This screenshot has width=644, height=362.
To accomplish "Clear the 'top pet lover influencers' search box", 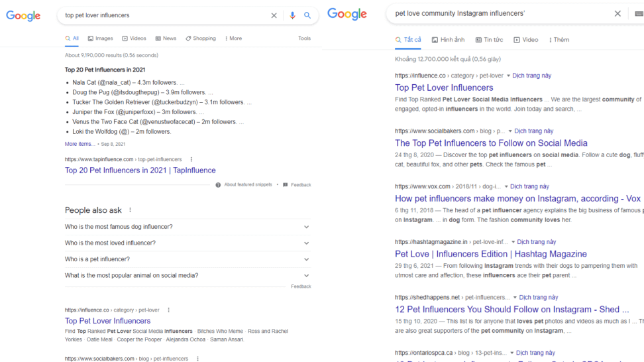I will 274,16.
